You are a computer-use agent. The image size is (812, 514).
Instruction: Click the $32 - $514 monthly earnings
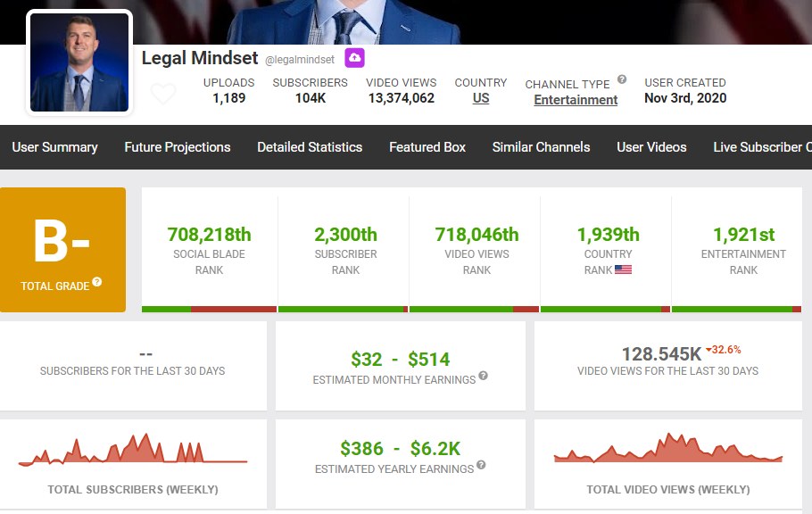click(x=401, y=359)
